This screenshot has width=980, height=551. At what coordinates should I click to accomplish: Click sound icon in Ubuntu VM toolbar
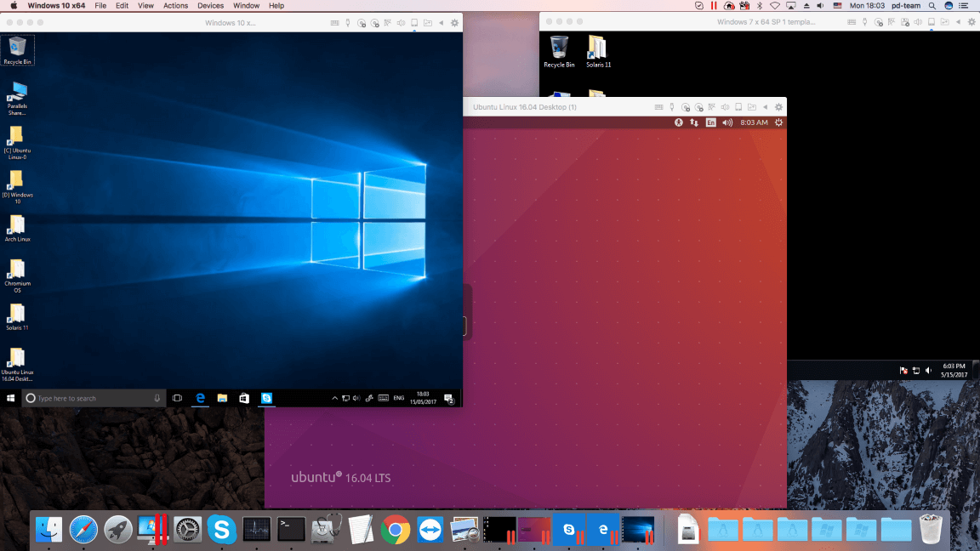click(725, 107)
